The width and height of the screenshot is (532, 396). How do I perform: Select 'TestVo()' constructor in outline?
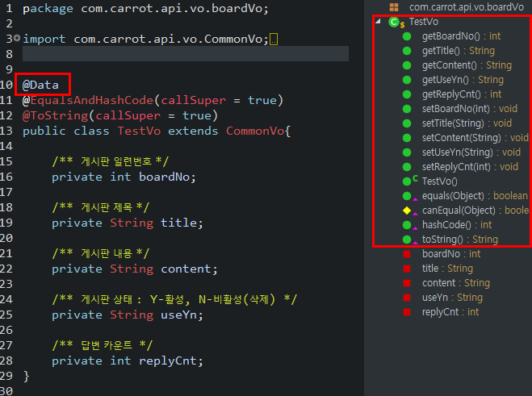(x=440, y=181)
